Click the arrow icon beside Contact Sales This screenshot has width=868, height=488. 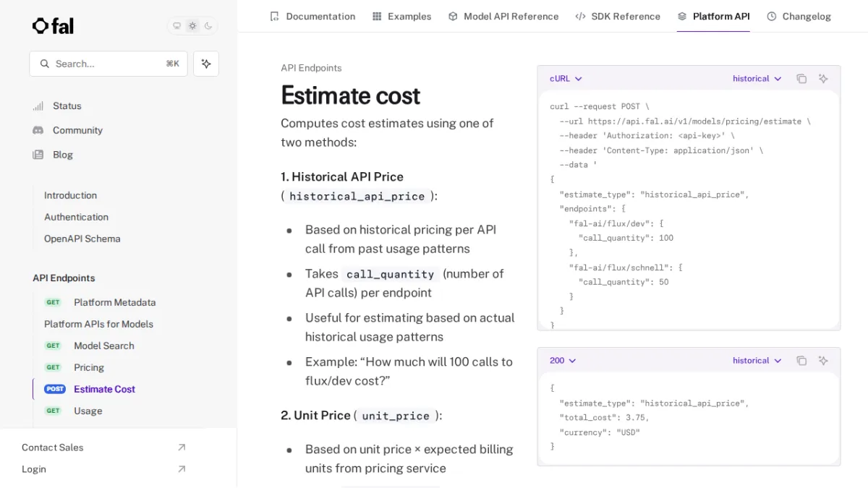point(182,448)
